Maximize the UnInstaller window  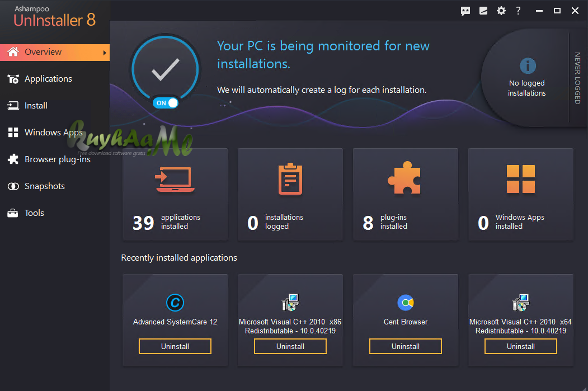point(557,11)
